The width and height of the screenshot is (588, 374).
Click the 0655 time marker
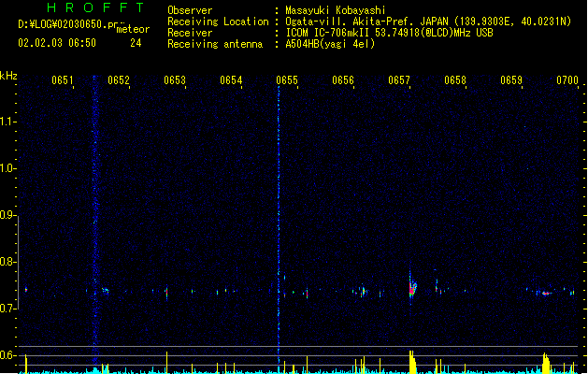tap(287, 80)
